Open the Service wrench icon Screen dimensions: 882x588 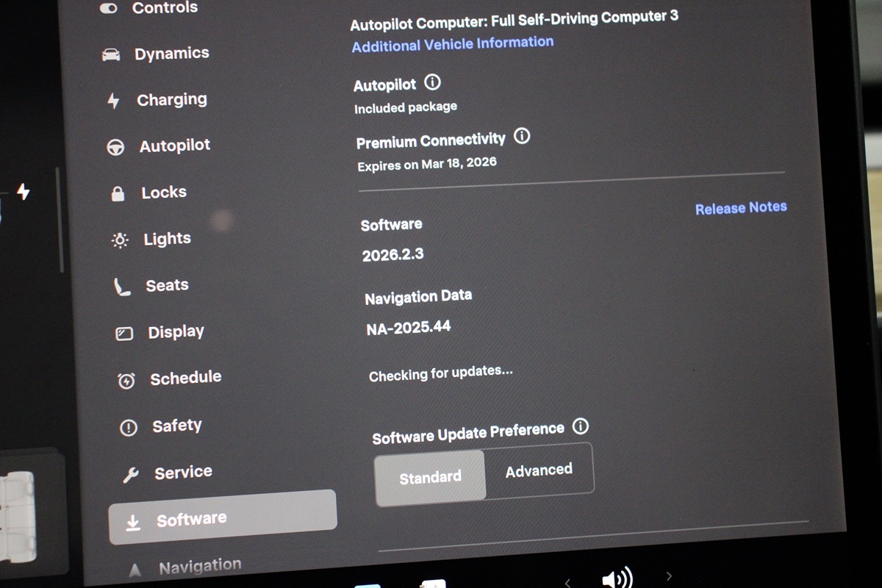[131, 475]
